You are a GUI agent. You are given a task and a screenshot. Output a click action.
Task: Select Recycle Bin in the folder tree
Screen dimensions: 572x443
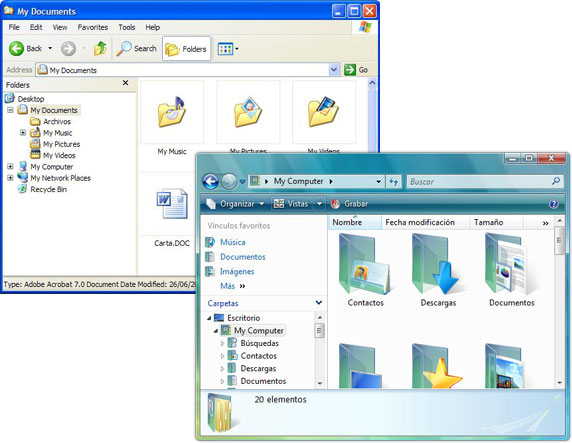(x=49, y=189)
